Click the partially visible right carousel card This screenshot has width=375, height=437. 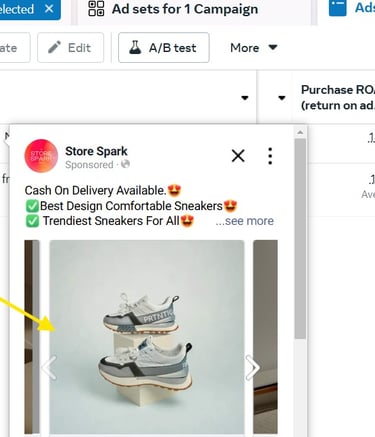[x=265, y=337]
